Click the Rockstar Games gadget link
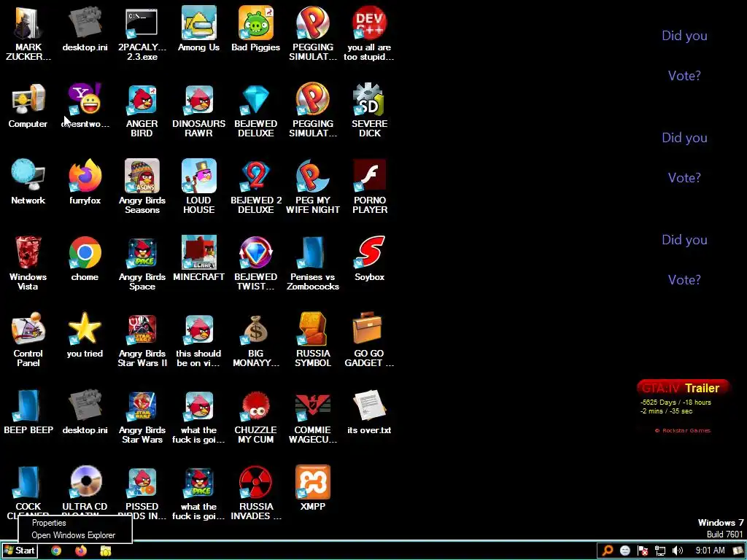 683,430
